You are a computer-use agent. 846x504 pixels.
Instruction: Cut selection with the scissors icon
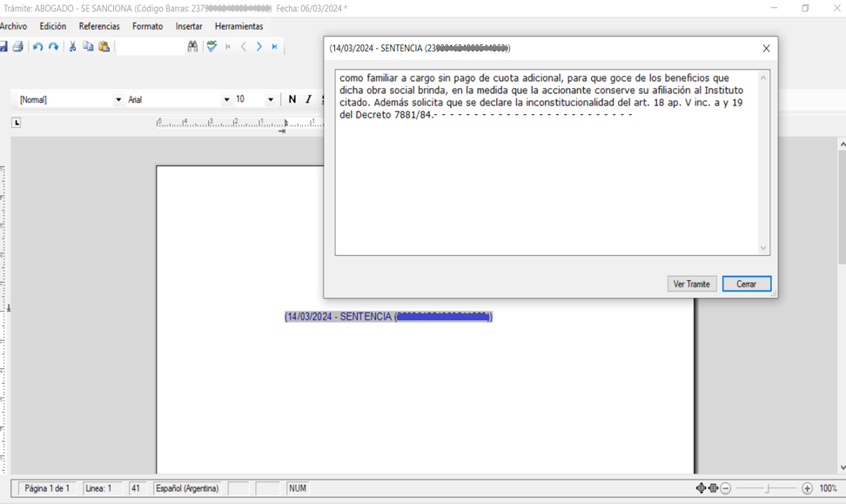click(x=72, y=47)
